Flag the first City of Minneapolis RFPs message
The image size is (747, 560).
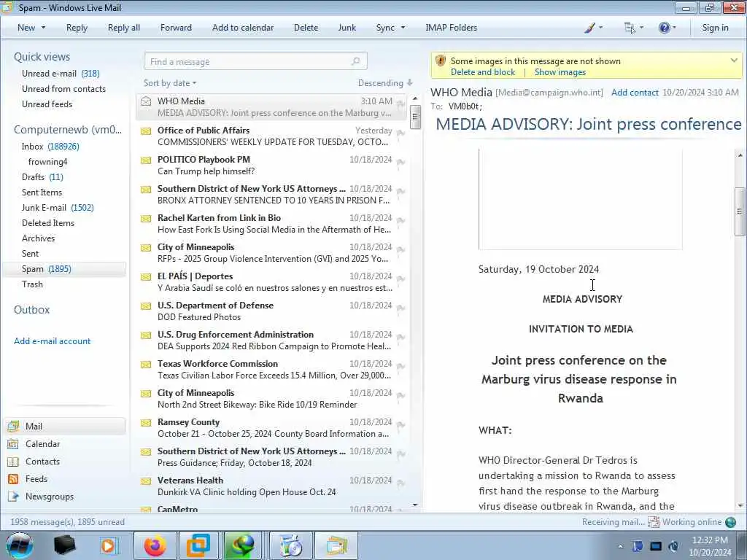(400, 250)
